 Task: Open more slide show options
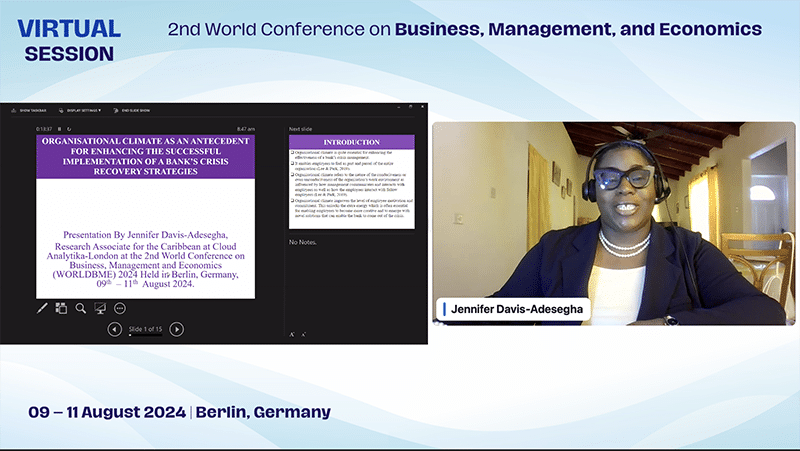click(119, 309)
